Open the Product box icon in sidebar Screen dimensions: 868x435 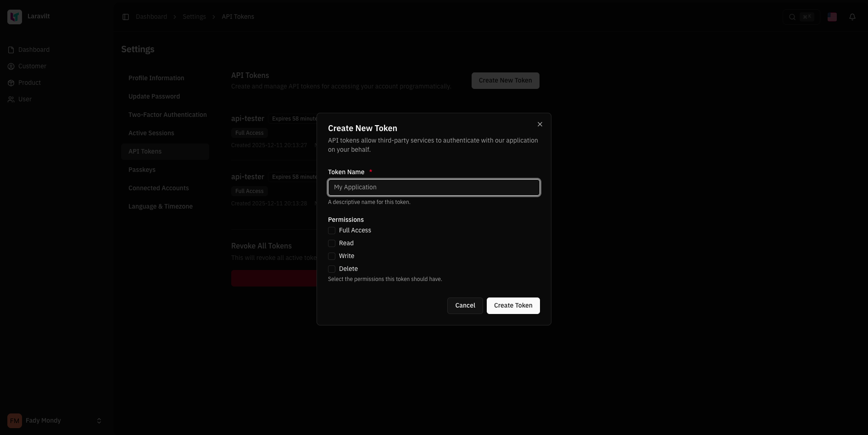click(11, 83)
